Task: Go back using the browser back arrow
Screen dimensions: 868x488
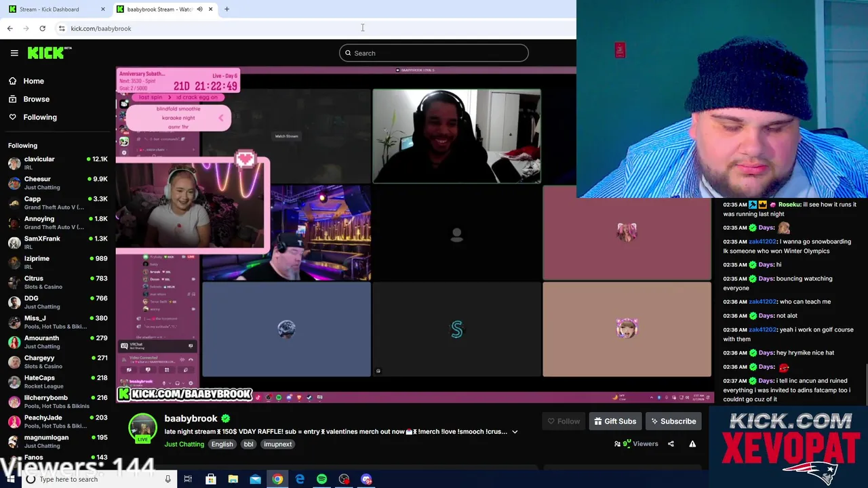Action: pos(9,28)
